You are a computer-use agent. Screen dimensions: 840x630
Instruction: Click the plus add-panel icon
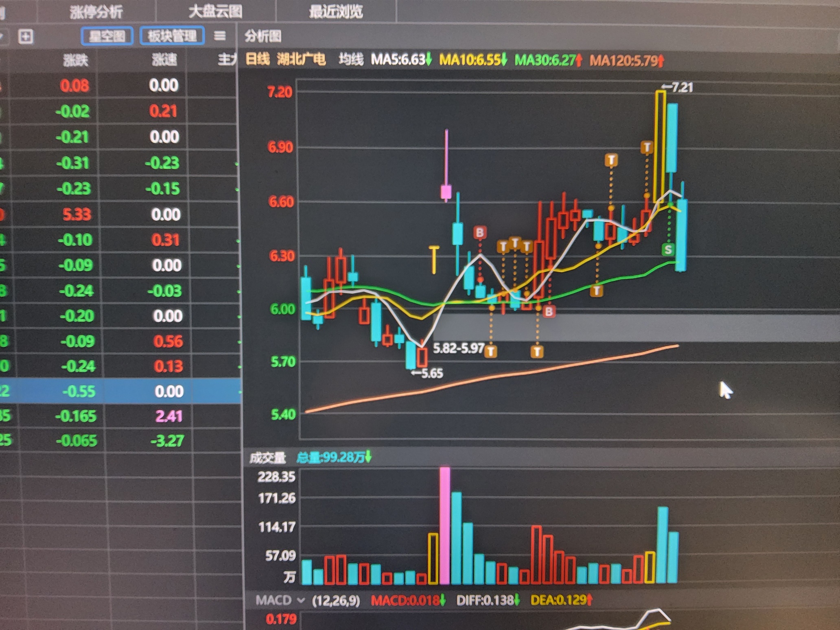(x=26, y=37)
